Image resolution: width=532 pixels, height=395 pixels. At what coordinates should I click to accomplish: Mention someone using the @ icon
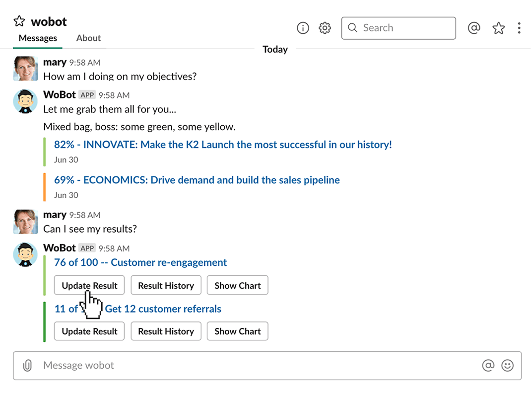pyautogui.click(x=488, y=366)
